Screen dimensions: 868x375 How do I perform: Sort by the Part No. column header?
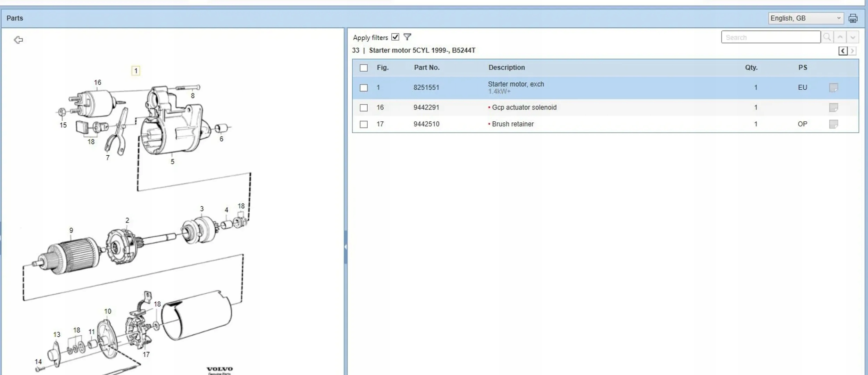click(x=427, y=67)
